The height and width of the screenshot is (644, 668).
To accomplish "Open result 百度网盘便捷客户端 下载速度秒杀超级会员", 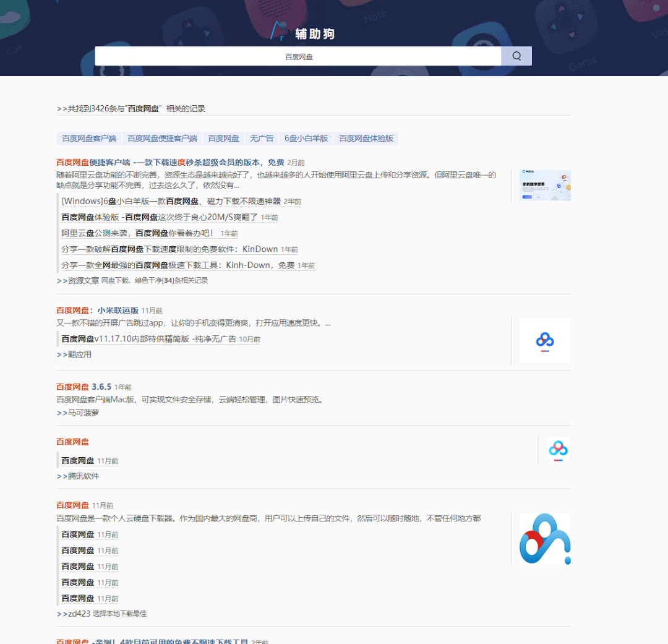I will click(x=170, y=162).
